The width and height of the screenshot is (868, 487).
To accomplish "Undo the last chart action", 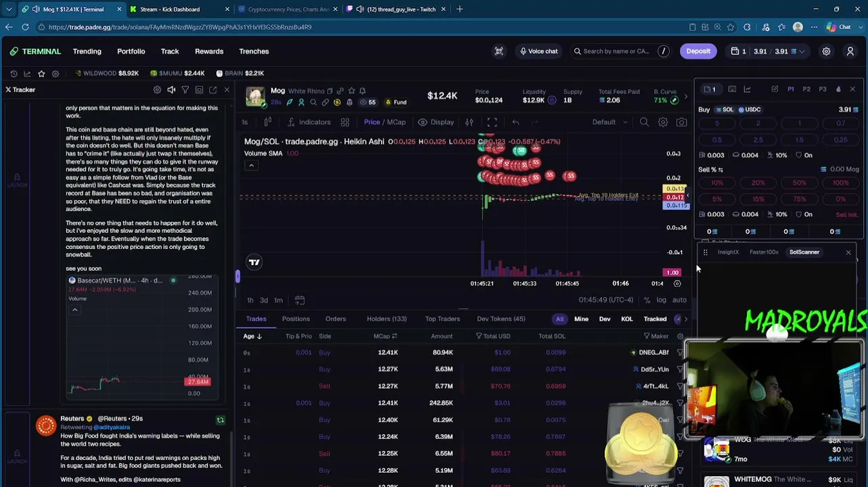I will pyautogui.click(x=516, y=122).
